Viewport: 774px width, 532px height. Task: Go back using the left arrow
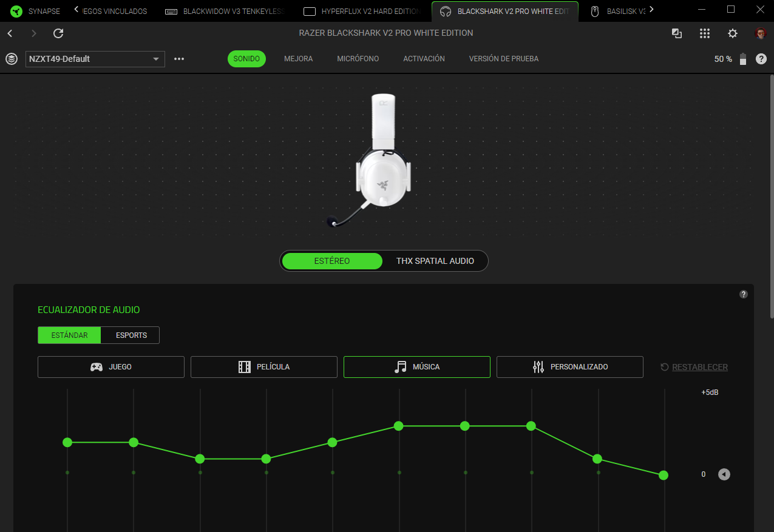click(10, 33)
